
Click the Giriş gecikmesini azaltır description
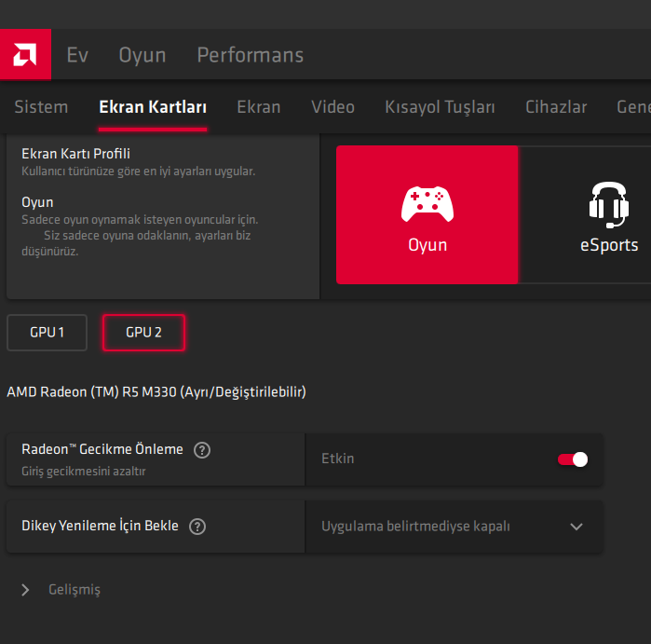84,472
